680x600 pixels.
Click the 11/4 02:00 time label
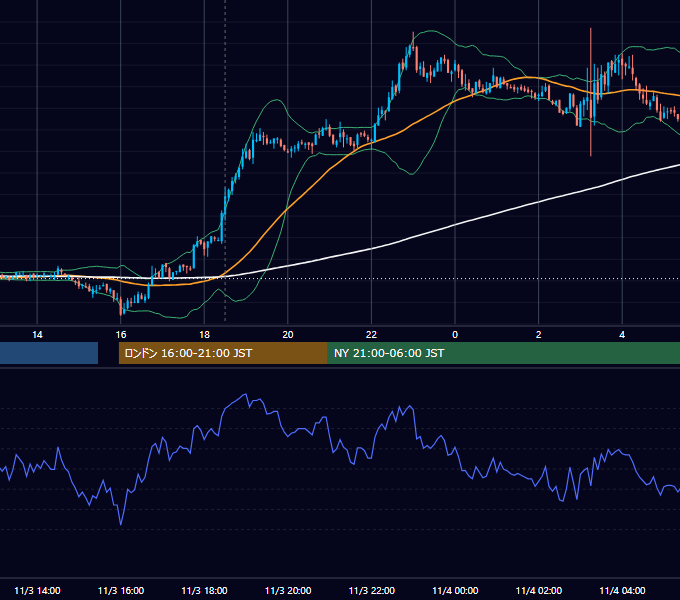pyautogui.click(x=539, y=590)
